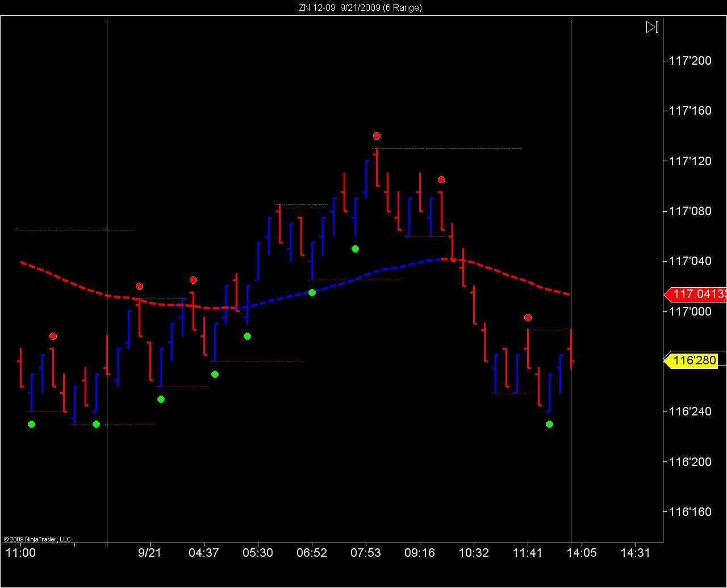Viewport: 727px width, 588px height.
Task: Click the 10:32 time axis label
Action: [x=474, y=553]
